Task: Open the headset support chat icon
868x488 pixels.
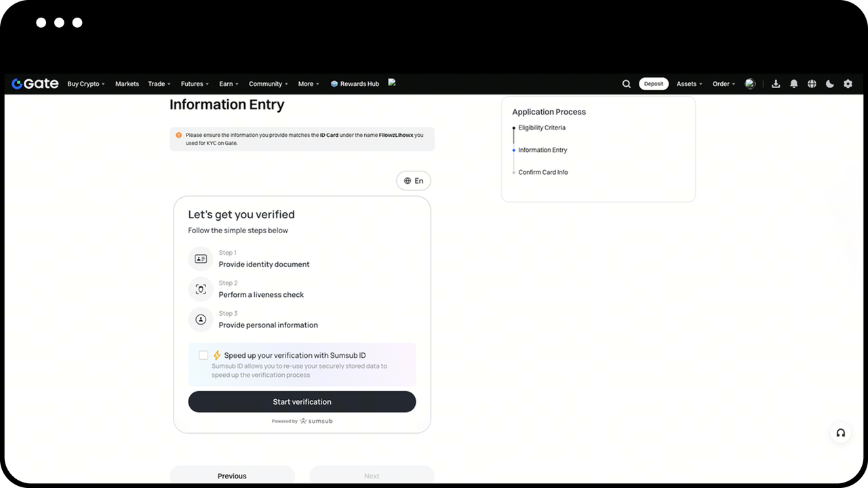Action: point(841,433)
